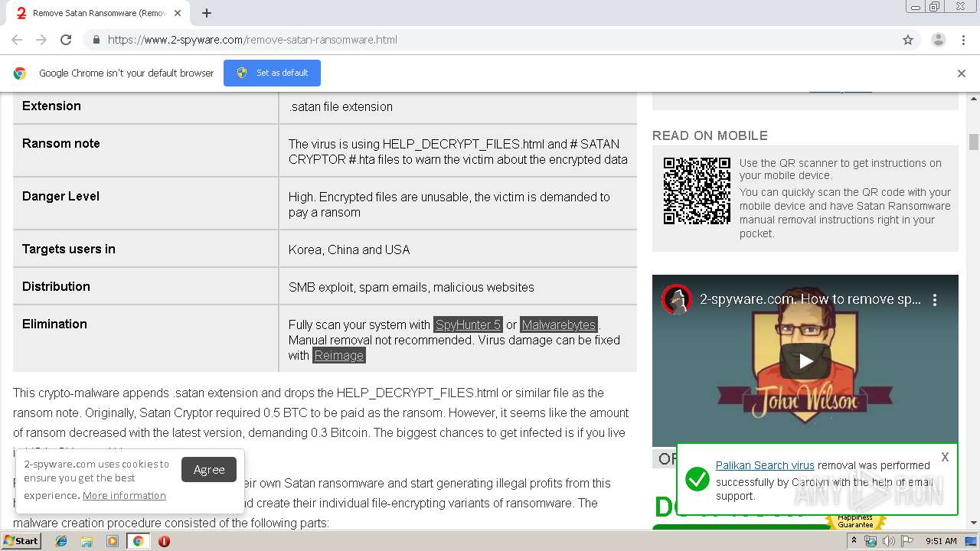Reload the current page
The width and height of the screenshot is (980, 551).
66,40
